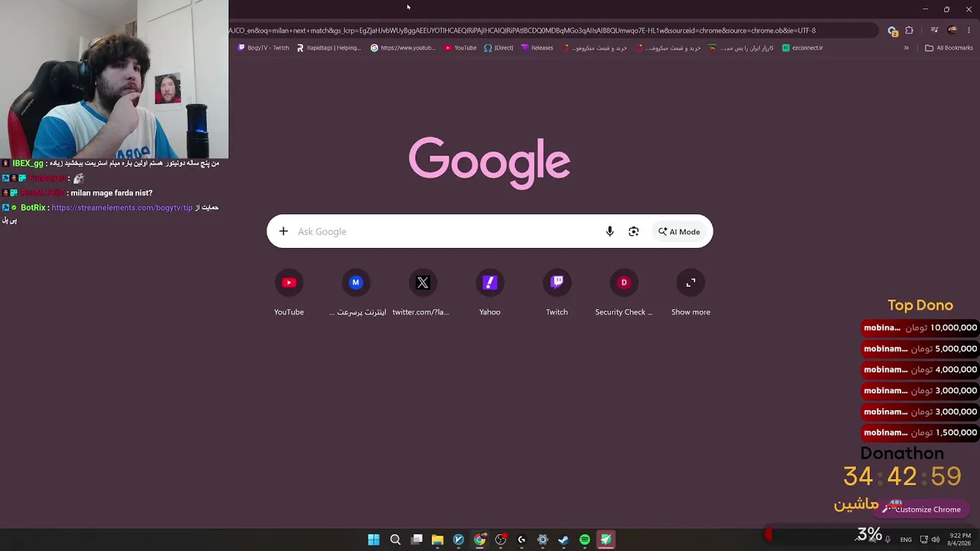Open the کارزار ایران bookmark

click(x=740, y=47)
